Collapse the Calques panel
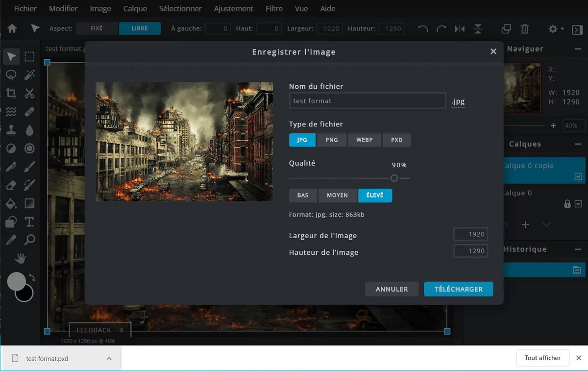Screen dimensions: 588x371 coord(578,144)
